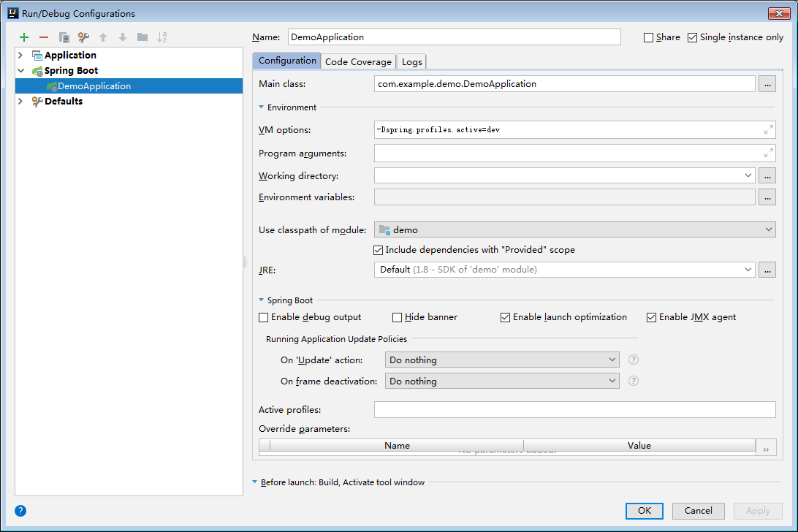Select the Application tree item

tap(70, 55)
